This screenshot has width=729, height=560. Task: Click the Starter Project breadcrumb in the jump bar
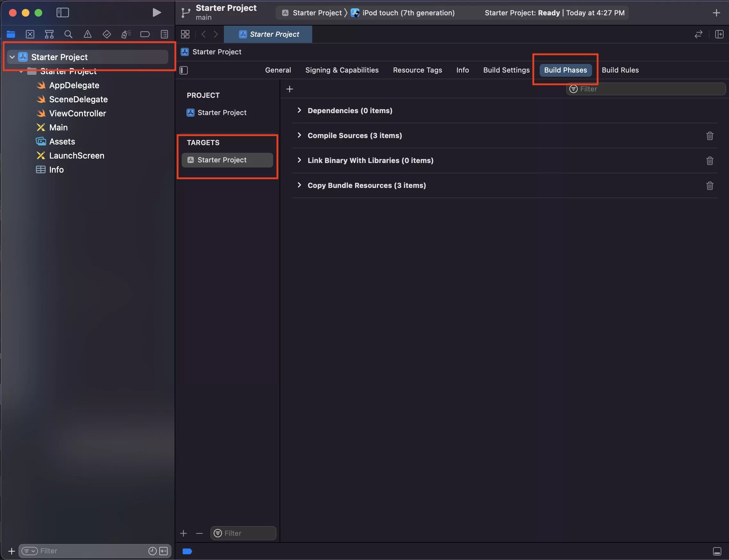[x=211, y=52]
